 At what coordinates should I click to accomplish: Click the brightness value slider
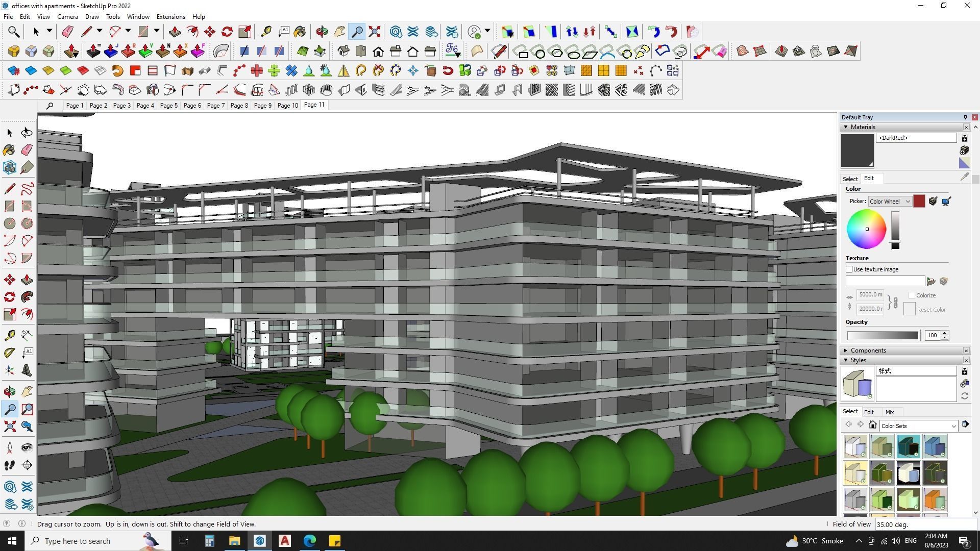(x=895, y=230)
